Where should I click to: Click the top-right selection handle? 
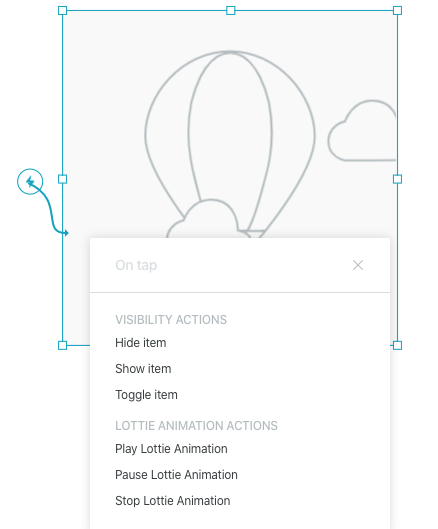click(x=398, y=10)
